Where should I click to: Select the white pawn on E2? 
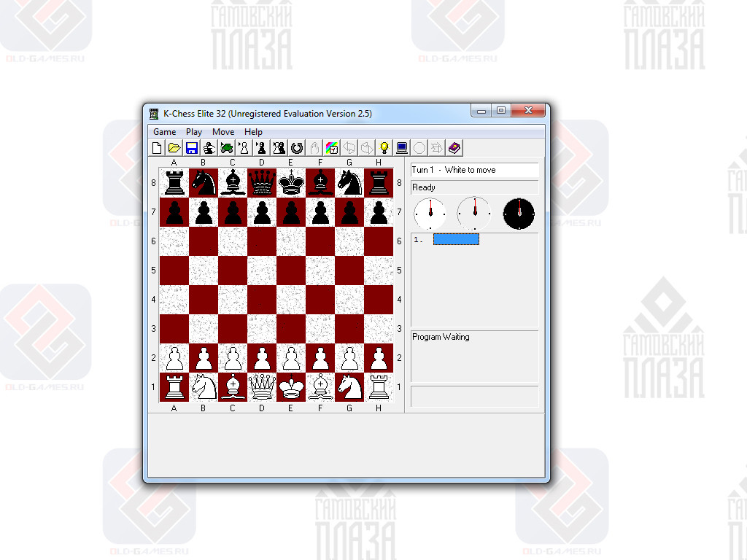[x=291, y=358]
